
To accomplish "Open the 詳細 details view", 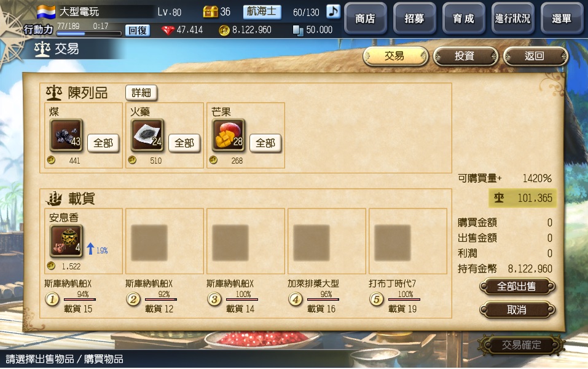I will click(141, 93).
